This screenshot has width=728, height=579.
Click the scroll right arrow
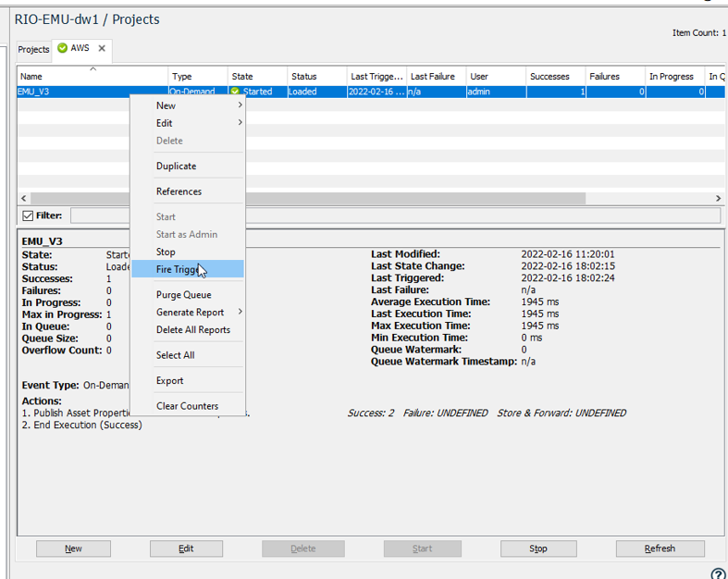(718, 198)
